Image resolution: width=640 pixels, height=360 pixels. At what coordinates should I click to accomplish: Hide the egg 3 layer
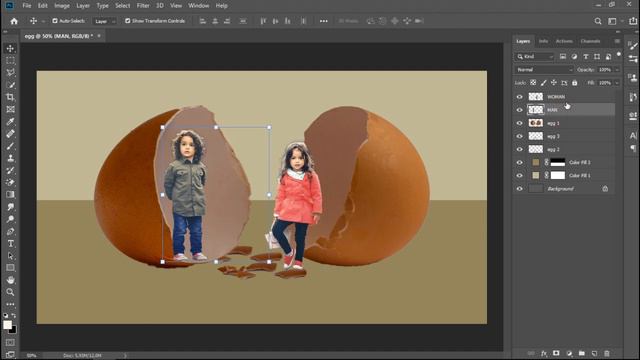coord(520,136)
